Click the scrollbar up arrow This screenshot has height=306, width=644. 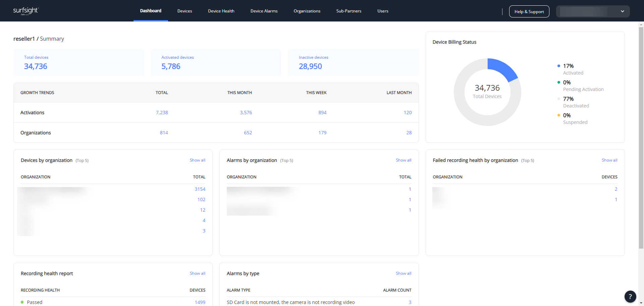coord(641,25)
